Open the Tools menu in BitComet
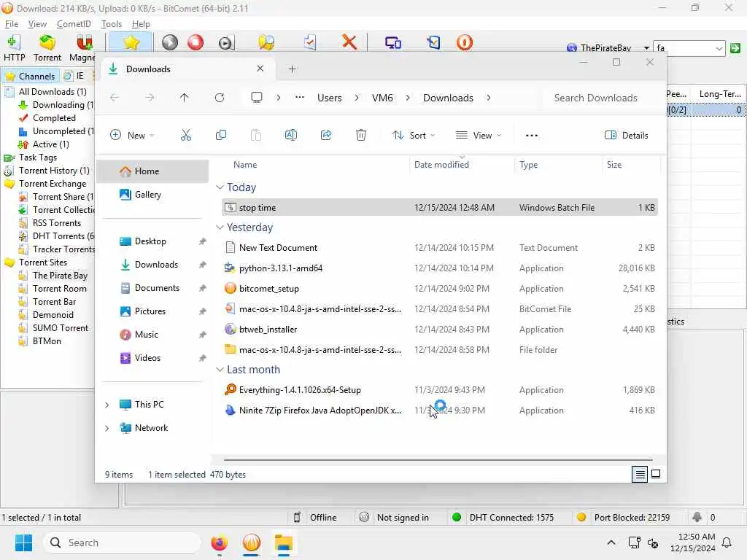The height and width of the screenshot is (560, 747). pyautogui.click(x=112, y=24)
